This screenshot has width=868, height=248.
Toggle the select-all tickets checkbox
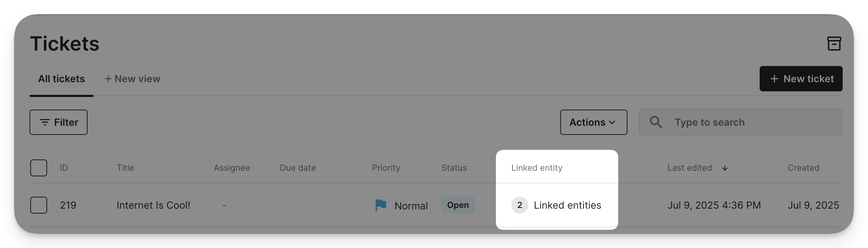(x=39, y=168)
